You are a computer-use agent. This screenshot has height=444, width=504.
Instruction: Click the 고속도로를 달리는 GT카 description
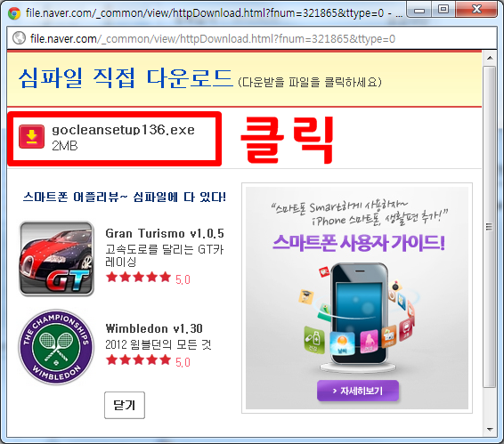(x=165, y=255)
